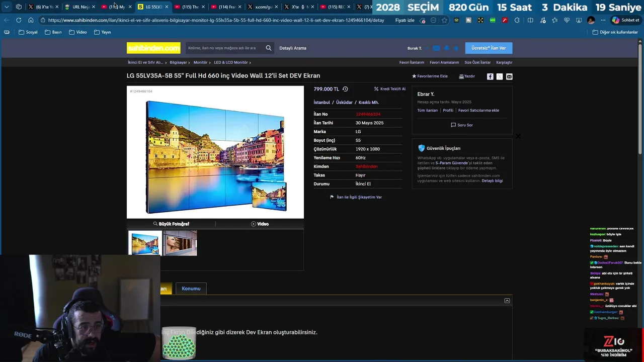
Task: Share listing on Facebook icon
Action: pyautogui.click(x=490, y=76)
